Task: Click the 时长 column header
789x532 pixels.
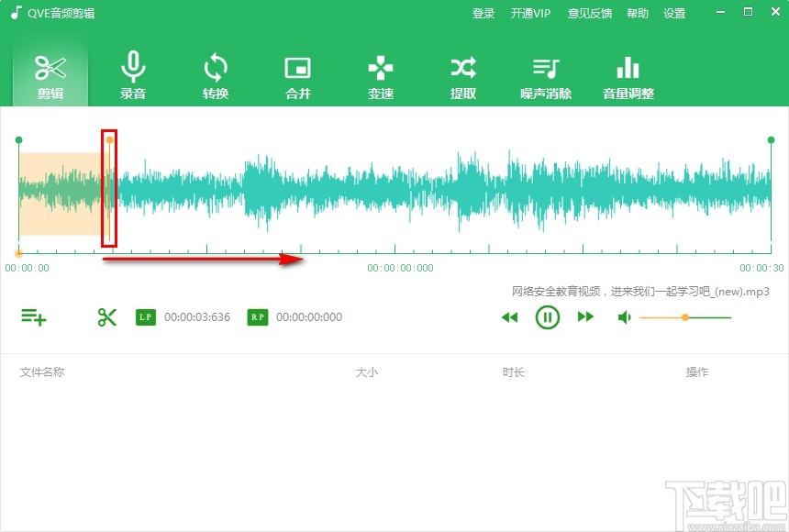Action: tap(513, 372)
